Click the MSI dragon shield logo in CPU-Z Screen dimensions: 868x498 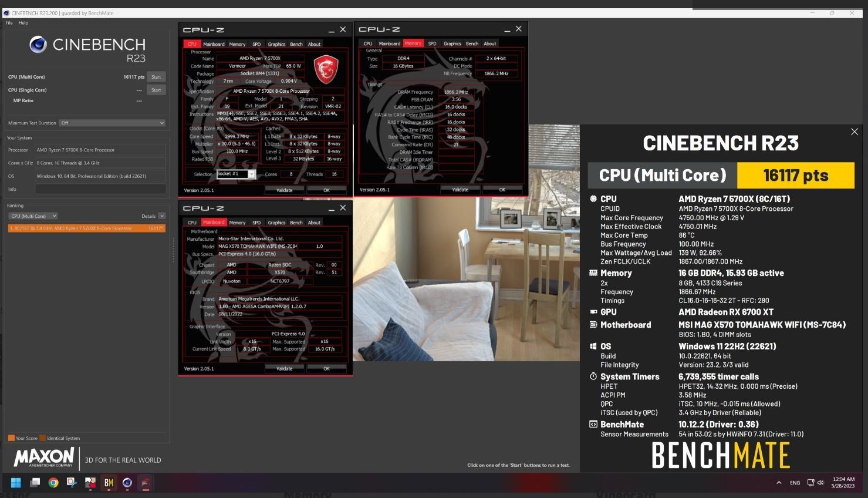[x=326, y=70]
